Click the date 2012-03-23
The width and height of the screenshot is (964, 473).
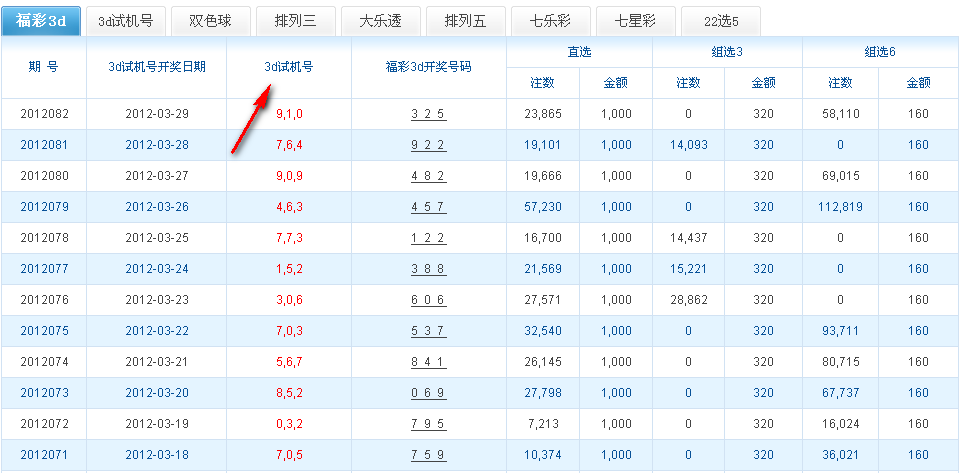click(157, 300)
